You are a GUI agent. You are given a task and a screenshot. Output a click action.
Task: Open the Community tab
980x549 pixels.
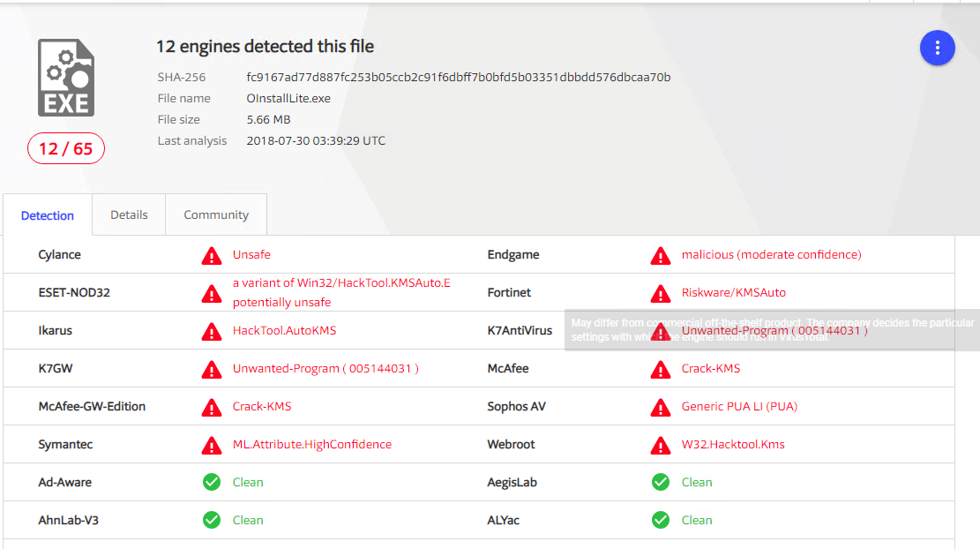tap(216, 214)
